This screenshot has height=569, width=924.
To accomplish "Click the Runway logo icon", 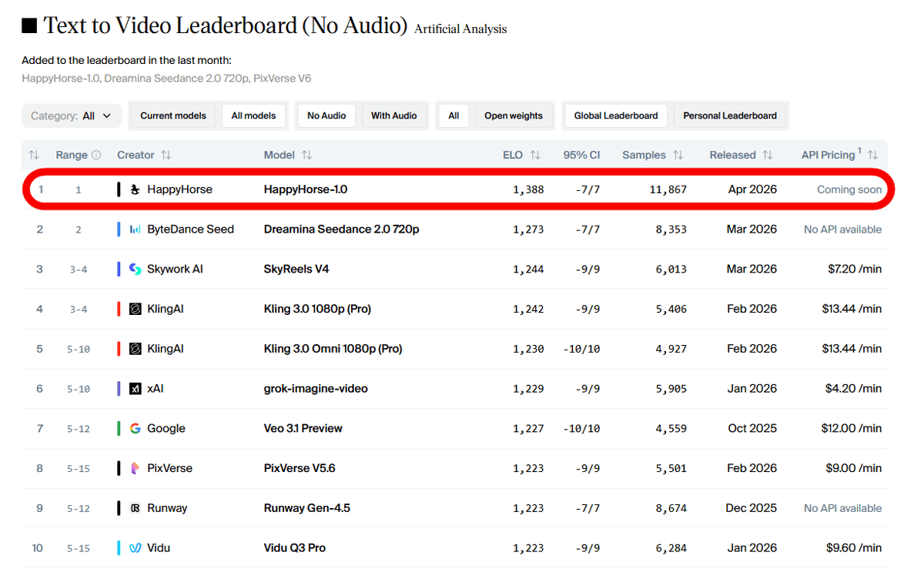I will pos(135,508).
